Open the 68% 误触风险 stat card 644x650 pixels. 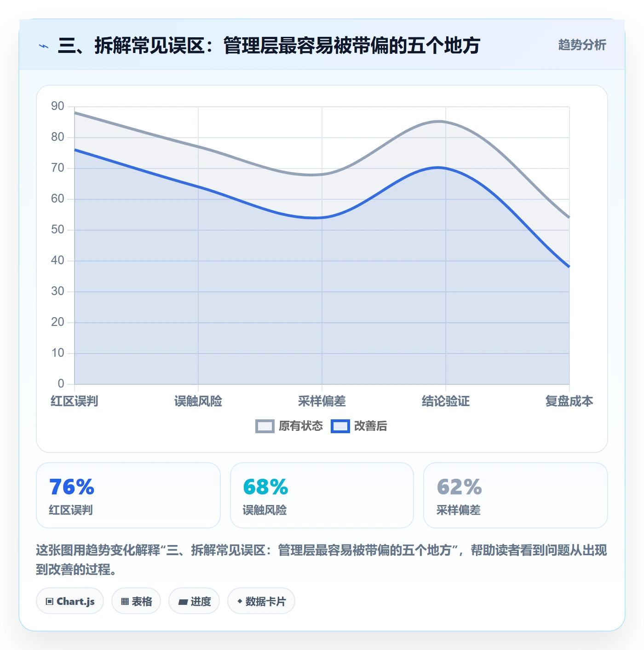click(322, 495)
